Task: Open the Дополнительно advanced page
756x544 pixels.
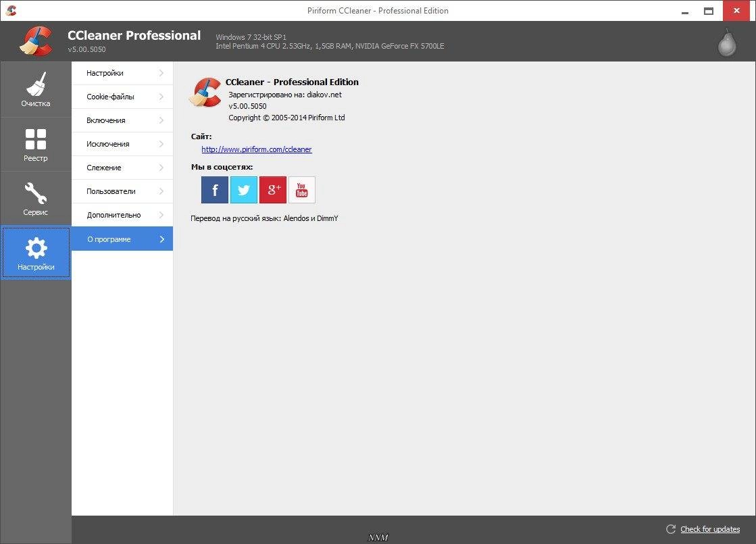Action: pyautogui.click(x=122, y=215)
